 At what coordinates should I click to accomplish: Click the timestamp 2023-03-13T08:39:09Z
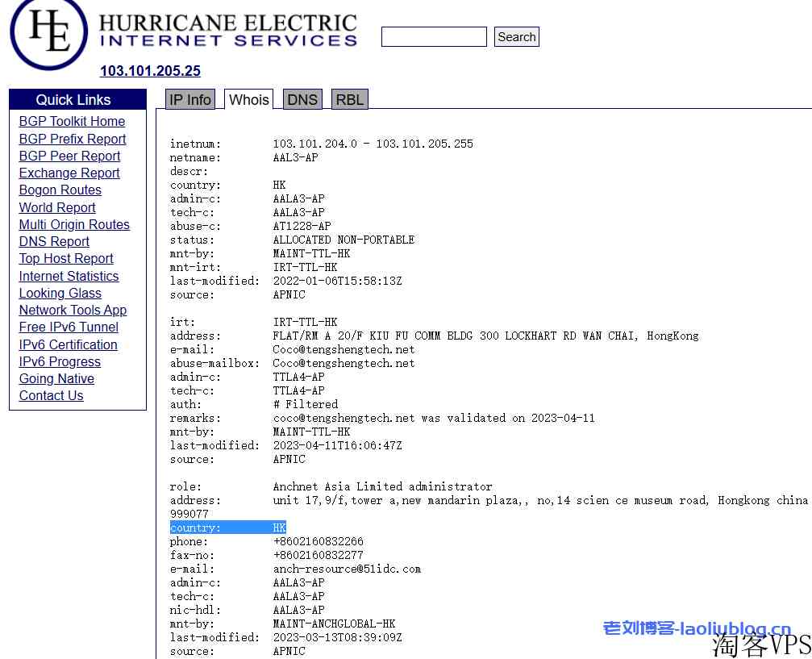[x=337, y=638]
